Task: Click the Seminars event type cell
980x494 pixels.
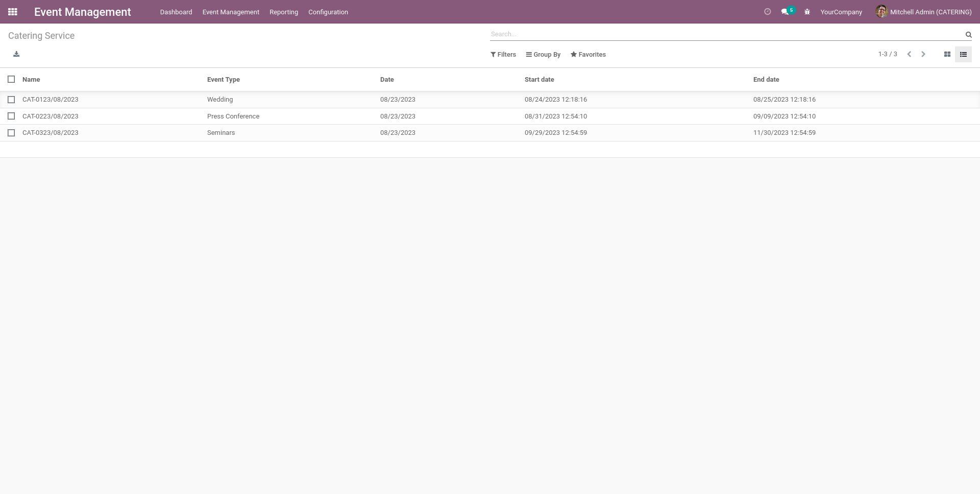Action: (x=221, y=133)
